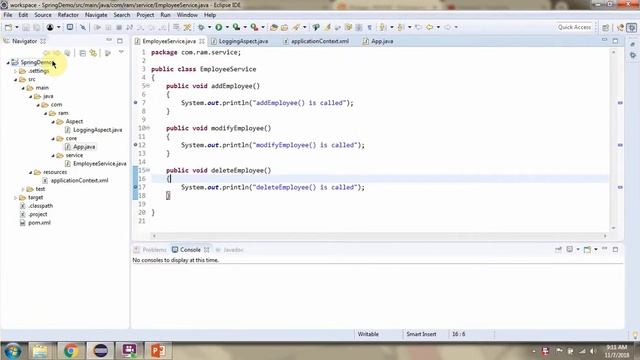
Task: Open the Back history dropdown arrow
Action: click(438, 27)
